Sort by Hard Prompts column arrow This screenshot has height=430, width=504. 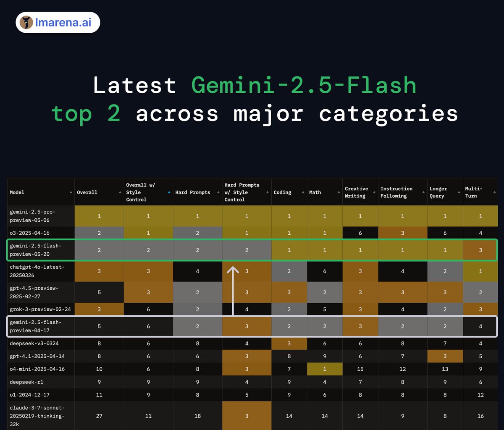point(218,192)
